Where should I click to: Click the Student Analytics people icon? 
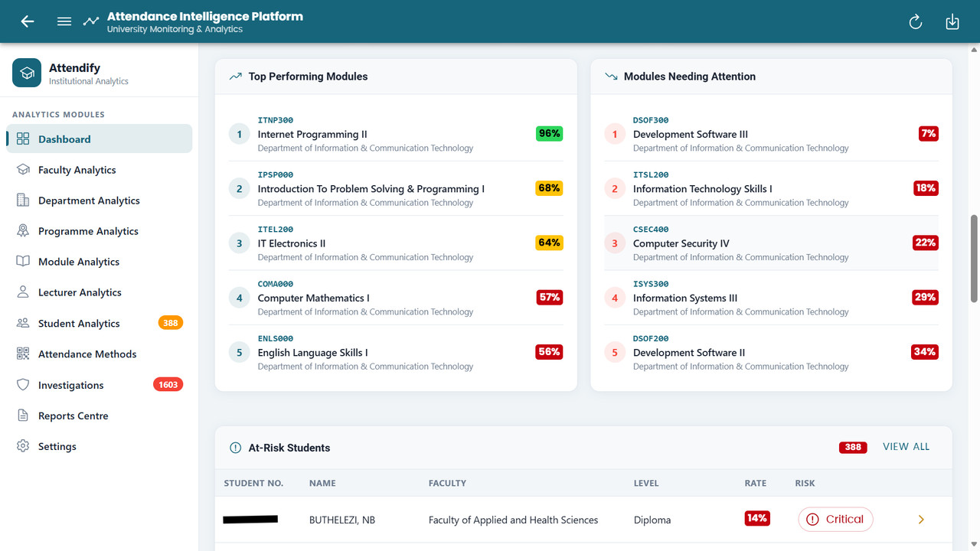(x=23, y=323)
